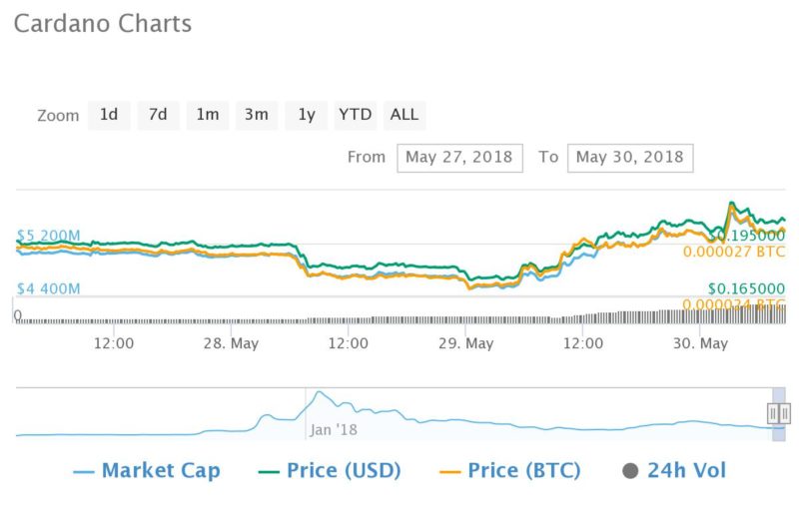Screen dimensions: 799x532
Task: Click the YTD zoom button
Action: [x=356, y=115]
